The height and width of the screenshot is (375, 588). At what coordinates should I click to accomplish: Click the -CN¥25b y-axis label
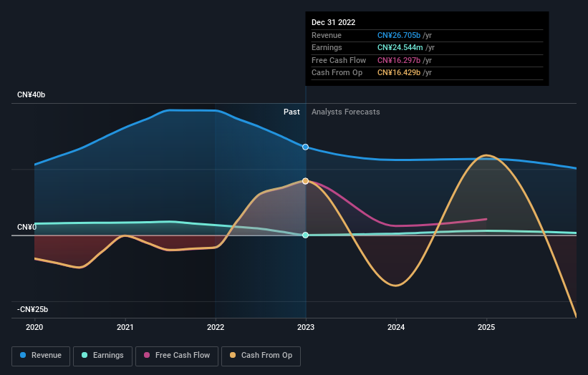(33, 309)
